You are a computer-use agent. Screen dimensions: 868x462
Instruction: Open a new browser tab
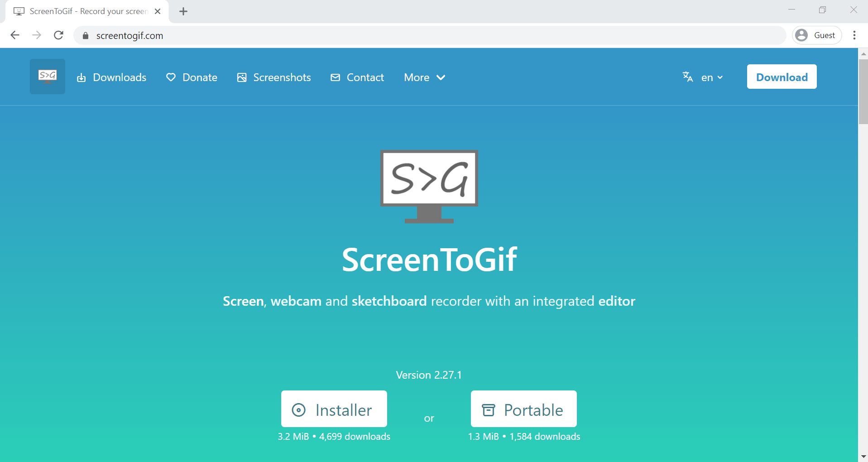pyautogui.click(x=183, y=11)
